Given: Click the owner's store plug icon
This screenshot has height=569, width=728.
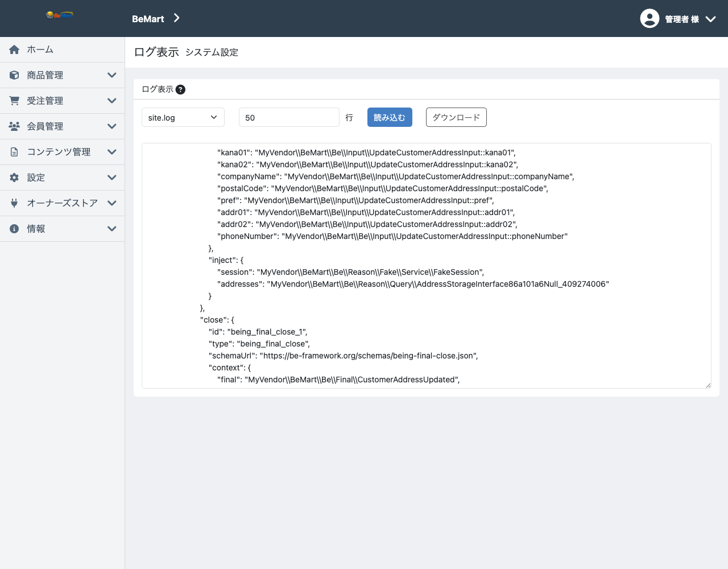Looking at the screenshot, I should pyautogui.click(x=14, y=203).
